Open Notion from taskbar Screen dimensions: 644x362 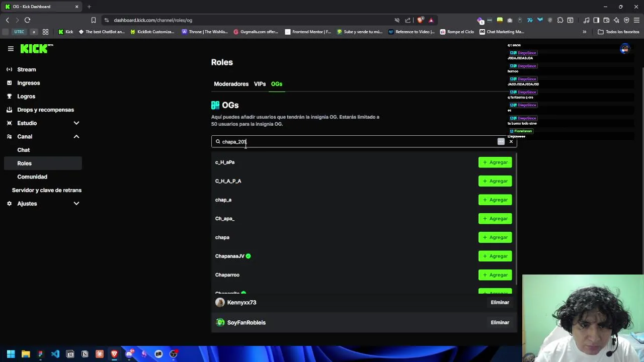tap(85, 354)
